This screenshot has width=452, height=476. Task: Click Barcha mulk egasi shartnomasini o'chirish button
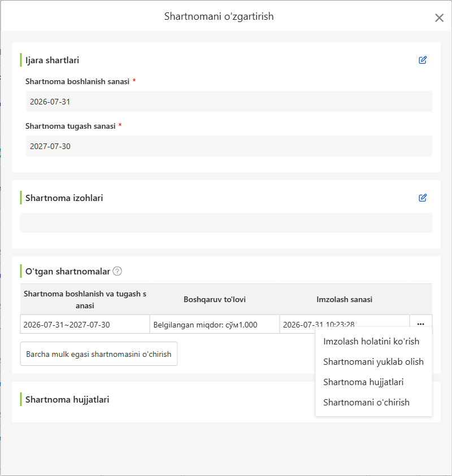[x=99, y=354]
